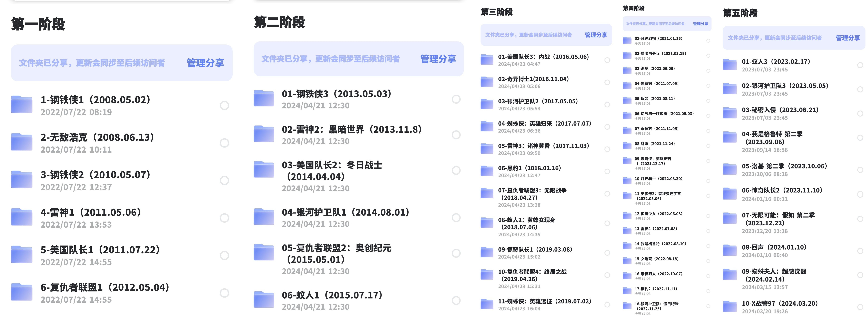Select the radio circle for 5-美国队长1
Image resolution: width=868 pixels, height=318 pixels.
pos(224,255)
